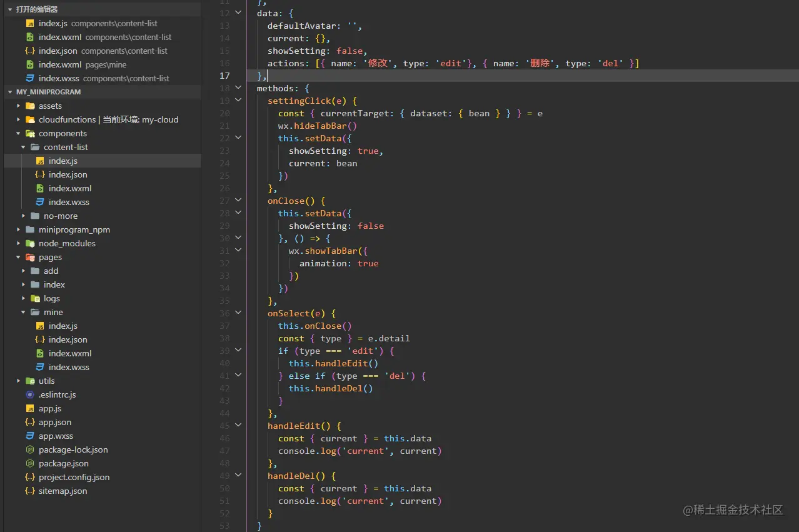Fold the methods block at line 18
The width and height of the screenshot is (799, 532).
238,88
